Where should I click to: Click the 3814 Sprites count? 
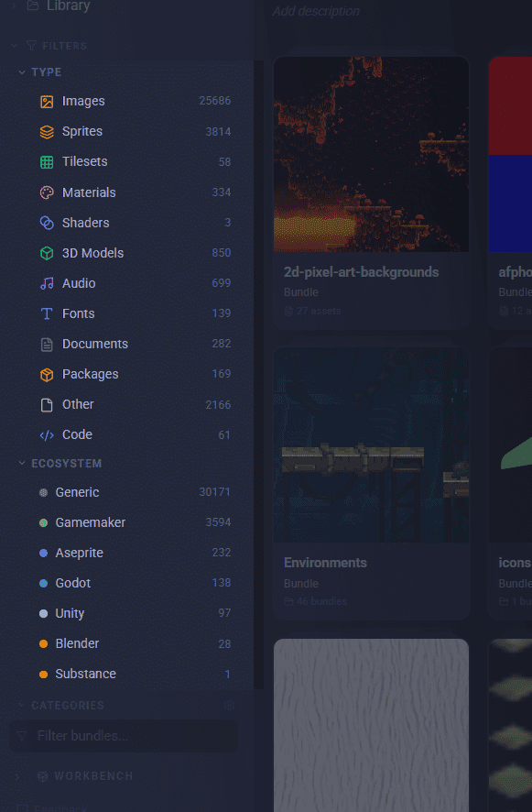[218, 132]
